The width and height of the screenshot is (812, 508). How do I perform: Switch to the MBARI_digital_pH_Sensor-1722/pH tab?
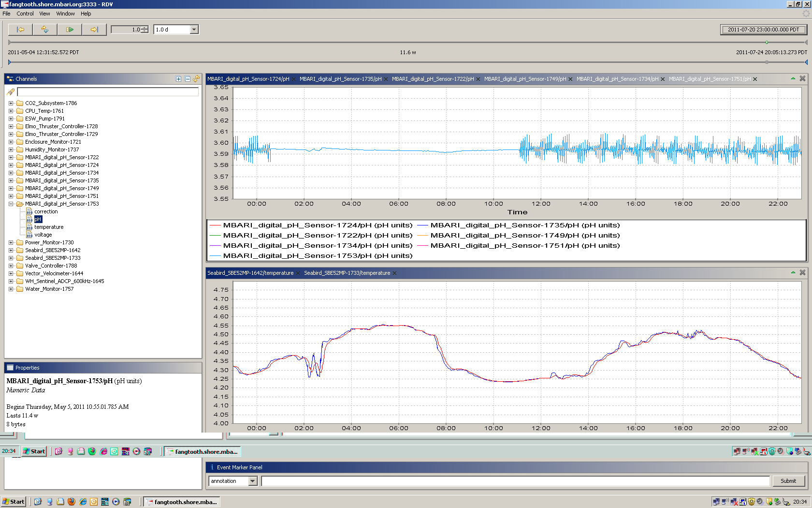click(x=433, y=79)
